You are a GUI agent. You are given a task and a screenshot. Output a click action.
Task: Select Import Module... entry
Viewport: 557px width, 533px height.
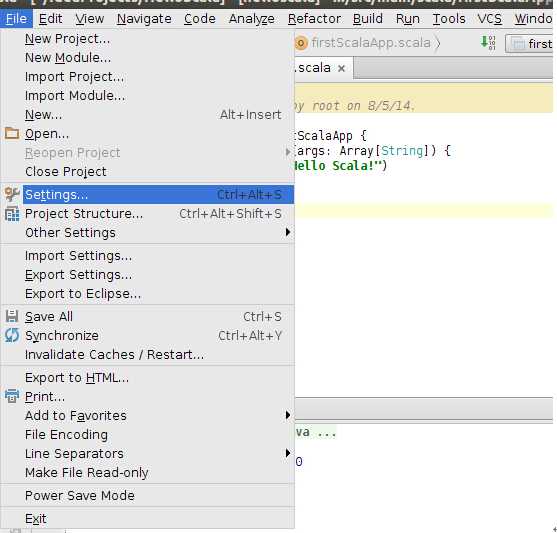147,96
